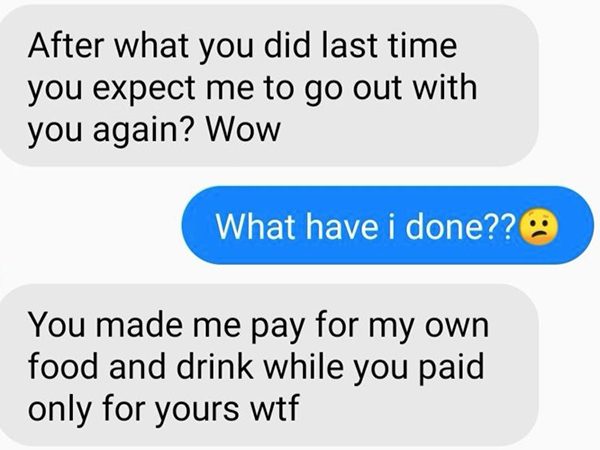Select the blue "What have i done??" bubble
This screenshot has width=600, height=450.
(388, 225)
